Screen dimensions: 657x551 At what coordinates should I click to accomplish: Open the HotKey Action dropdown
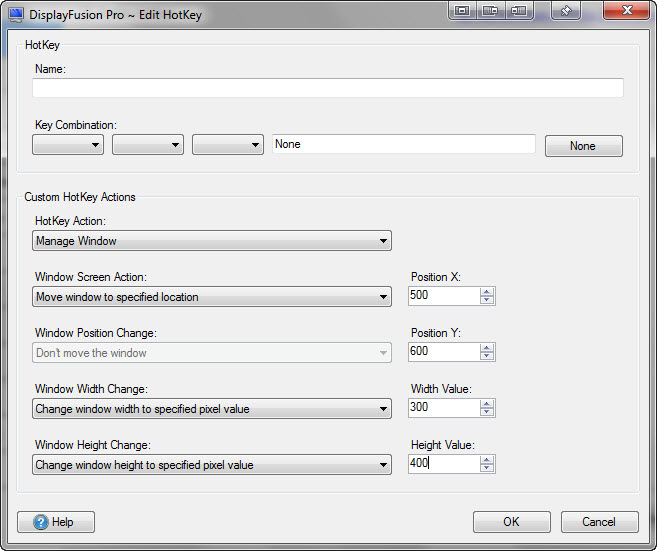coord(211,241)
